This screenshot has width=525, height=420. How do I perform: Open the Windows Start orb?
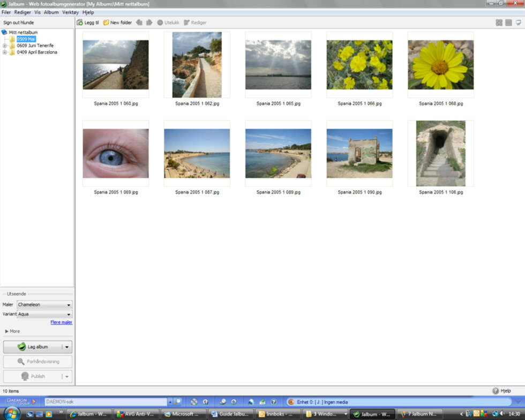pos(12,414)
